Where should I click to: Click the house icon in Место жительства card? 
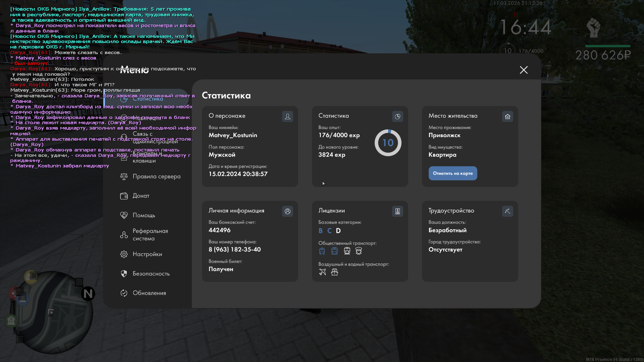point(507,116)
